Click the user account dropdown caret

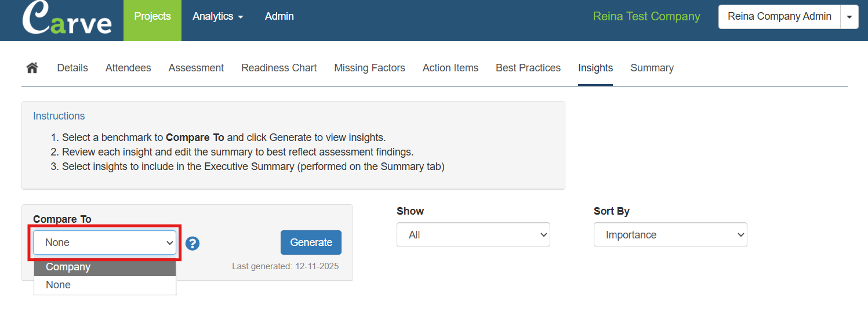point(849,17)
